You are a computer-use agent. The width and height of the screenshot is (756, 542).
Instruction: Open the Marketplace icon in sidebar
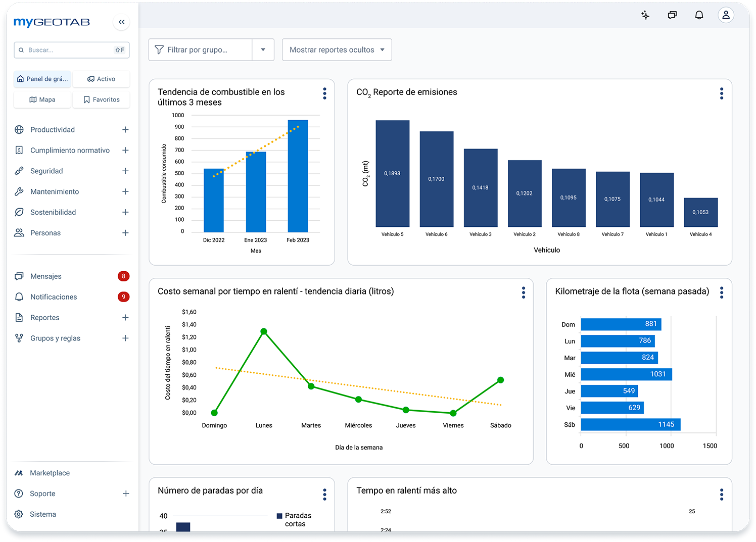tap(19, 473)
